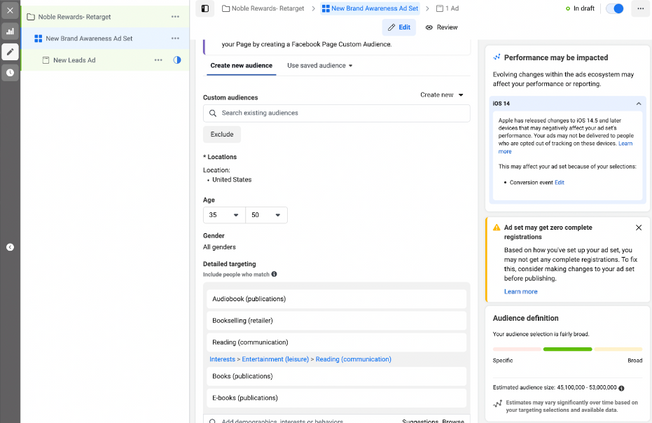Select E-books (publications) targeting row

[337, 398]
